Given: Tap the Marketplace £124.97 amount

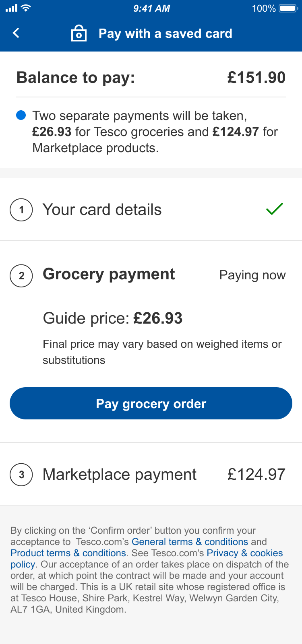Looking at the screenshot, I should pos(256,475).
